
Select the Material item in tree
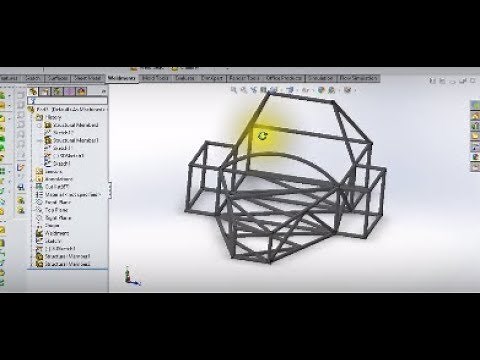click(68, 194)
